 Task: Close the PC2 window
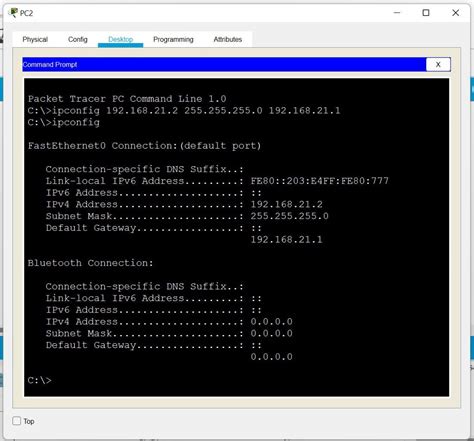(455, 13)
